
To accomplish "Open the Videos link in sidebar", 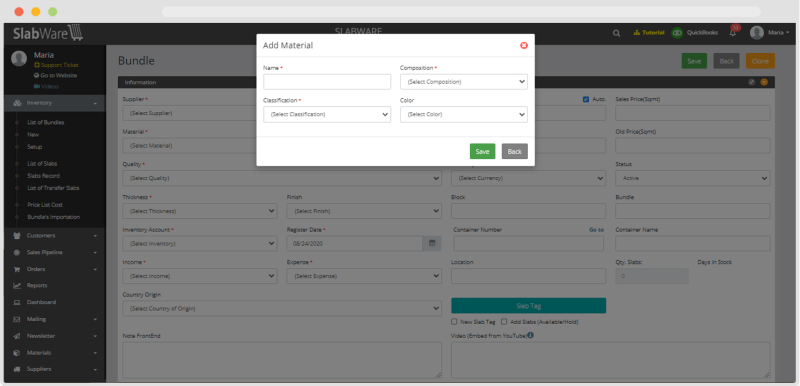I will (x=46, y=86).
